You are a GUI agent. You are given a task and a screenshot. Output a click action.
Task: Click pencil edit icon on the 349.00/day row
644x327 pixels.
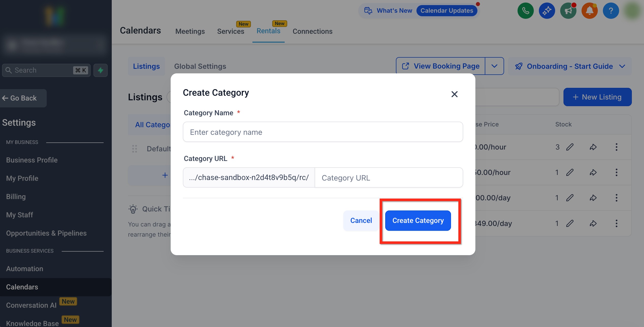pyautogui.click(x=570, y=223)
